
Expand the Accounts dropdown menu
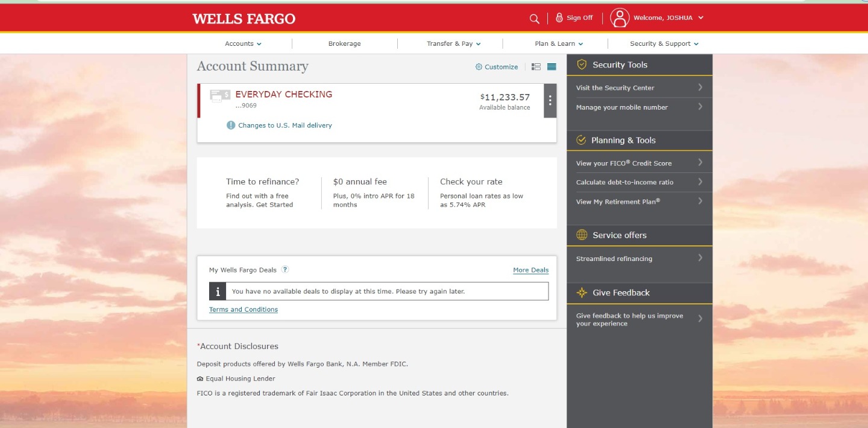243,43
